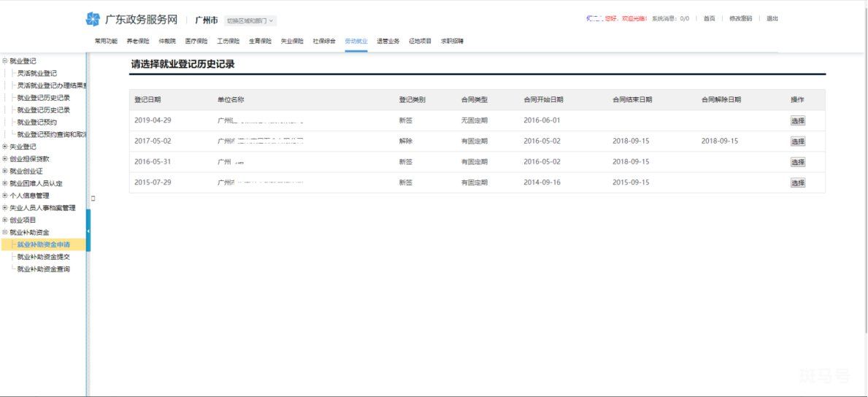Viewport: 868px width, 397px height.
Task: Expand the 创业担保贷款 tree node
Action: 5,159
